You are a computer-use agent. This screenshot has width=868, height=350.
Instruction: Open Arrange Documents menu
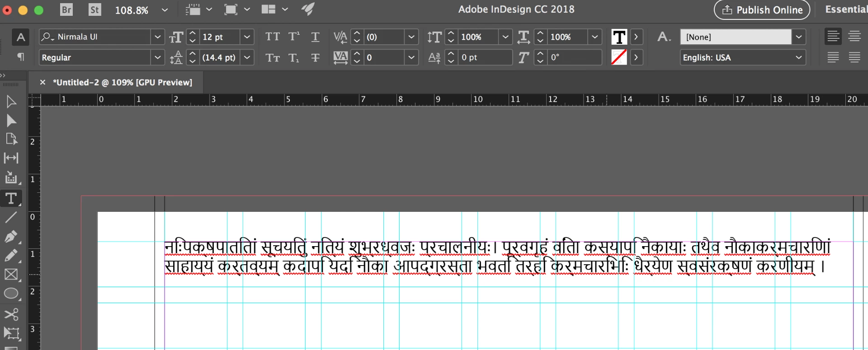274,9
